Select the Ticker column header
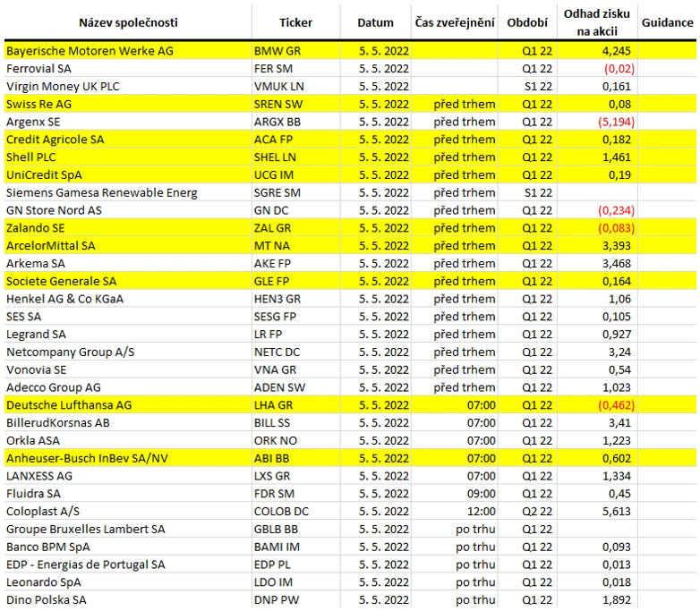 [295, 22]
